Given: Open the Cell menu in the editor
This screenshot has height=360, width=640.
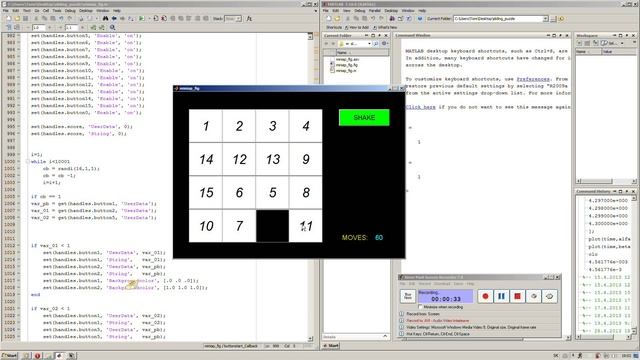Looking at the screenshot, I should pos(46,11).
